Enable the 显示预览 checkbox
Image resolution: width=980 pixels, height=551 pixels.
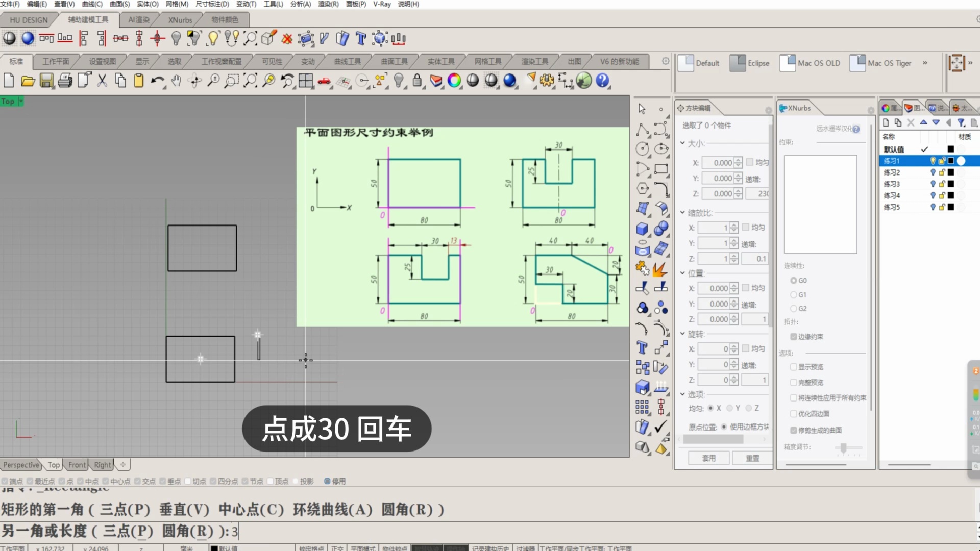point(793,367)
